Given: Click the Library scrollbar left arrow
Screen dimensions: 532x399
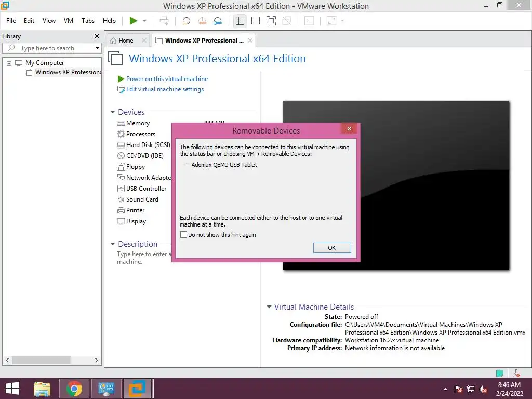Looking at the screenshot, I should (7, 361).
